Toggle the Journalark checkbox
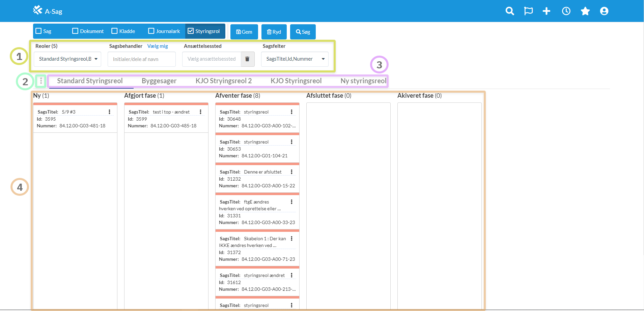The image size is (644, 311). (x=151, y=31)
